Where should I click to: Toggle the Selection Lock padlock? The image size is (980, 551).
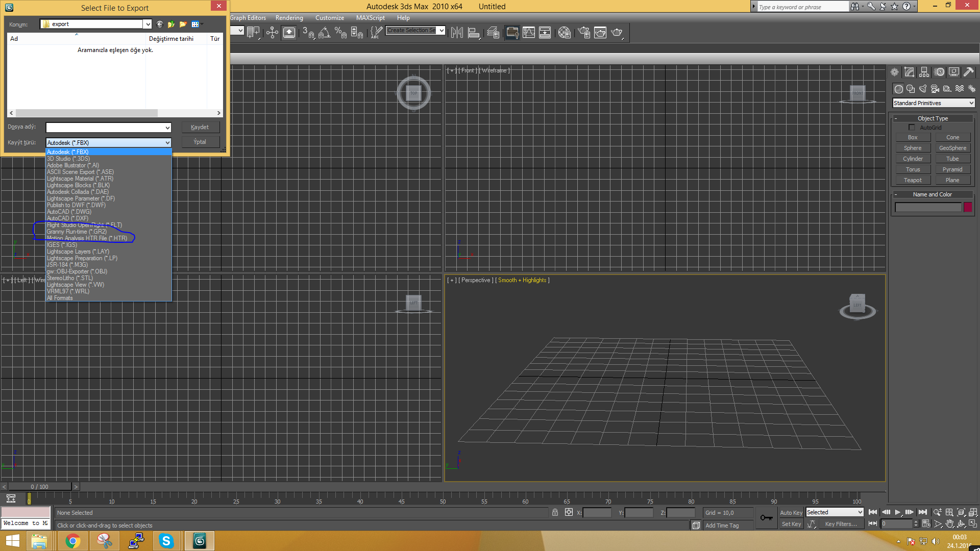coord(555,512)
